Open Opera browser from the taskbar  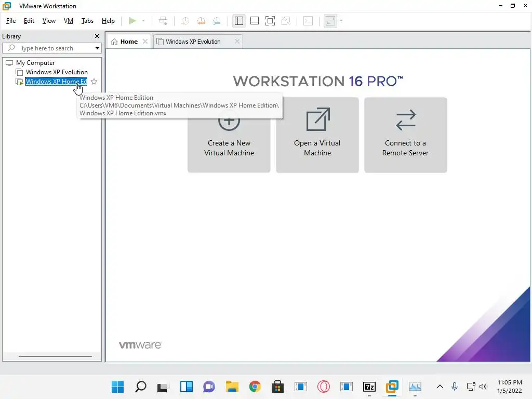pyautogui.click(x=323, y=387)
